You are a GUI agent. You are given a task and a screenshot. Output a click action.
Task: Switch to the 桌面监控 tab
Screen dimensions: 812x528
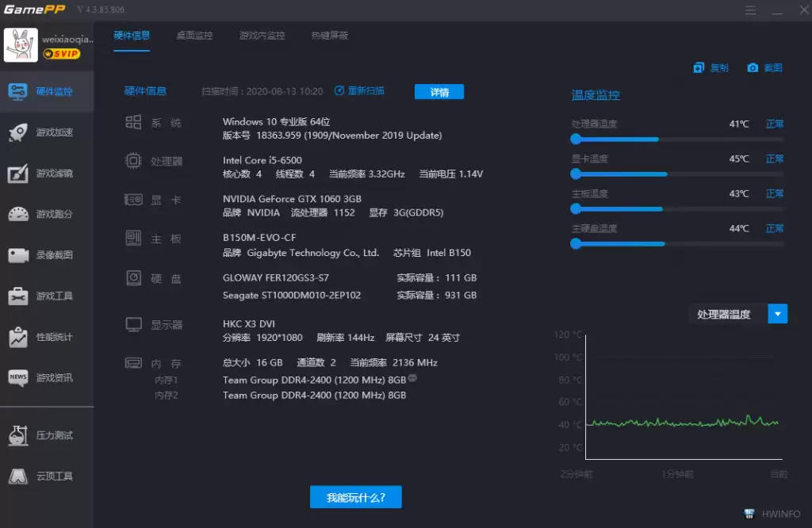point(193,36)
